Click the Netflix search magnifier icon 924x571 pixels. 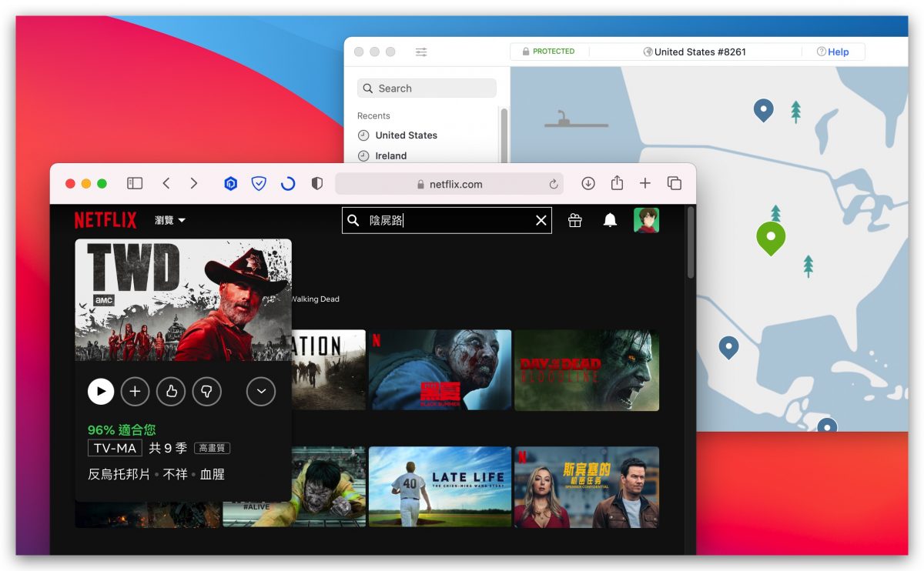click(353, 221)
